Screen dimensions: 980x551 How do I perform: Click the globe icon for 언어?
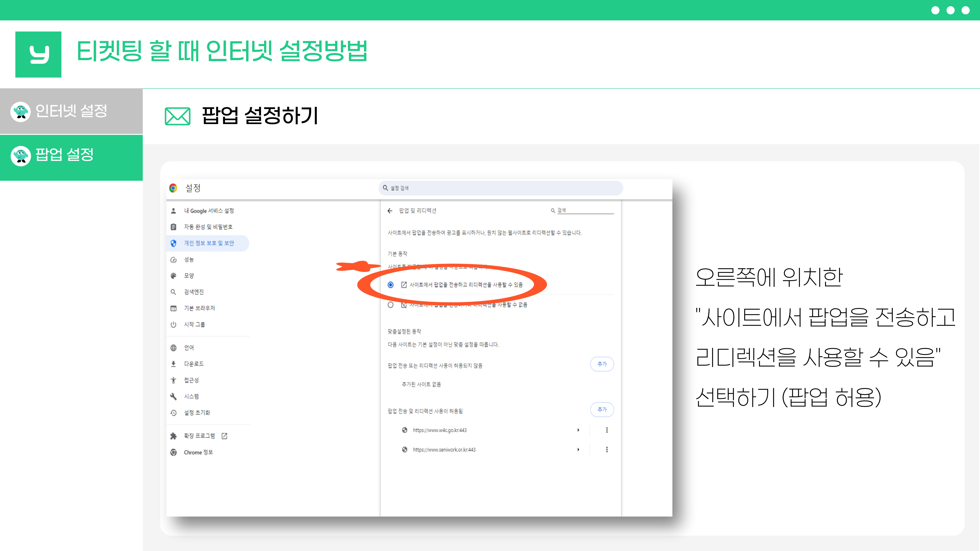[173, 348]
